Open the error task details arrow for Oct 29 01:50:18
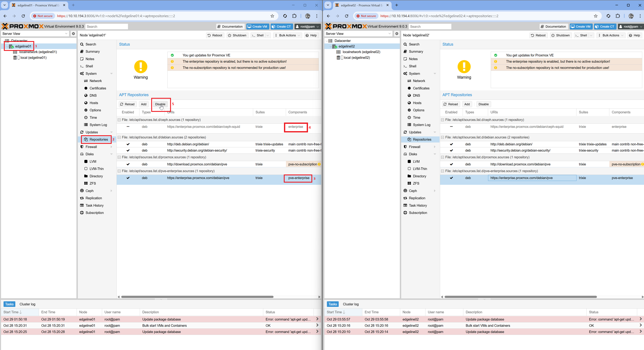 coord(317,319)
